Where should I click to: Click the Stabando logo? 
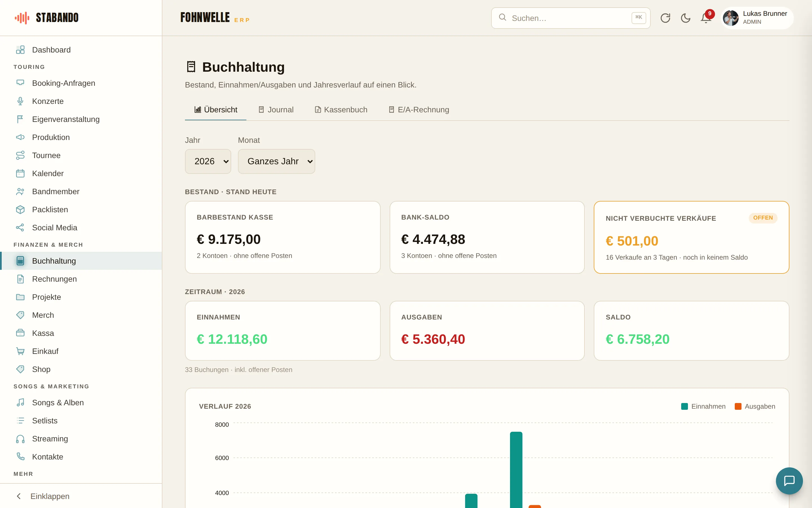point(46,18)
